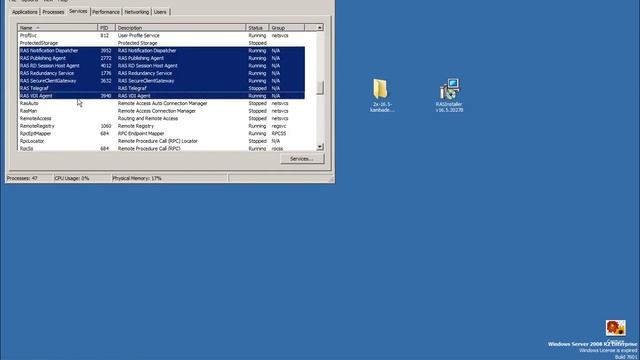This screenshot has width=640, height=360.
Task: Click the Services... button
Action: pos(302,159)
